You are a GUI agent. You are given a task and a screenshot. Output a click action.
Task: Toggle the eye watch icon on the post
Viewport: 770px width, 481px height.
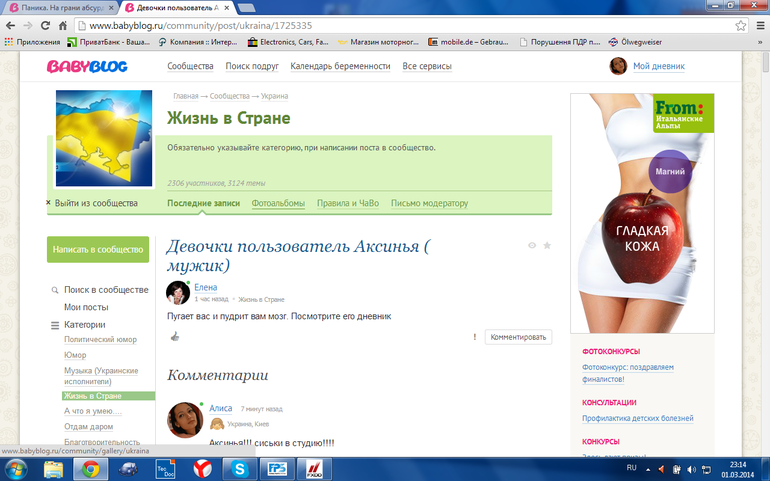point(532,245)
